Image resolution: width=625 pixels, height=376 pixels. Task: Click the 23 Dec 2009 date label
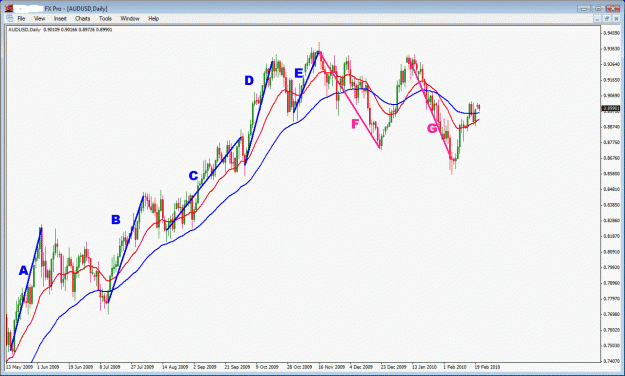point(393,367)
